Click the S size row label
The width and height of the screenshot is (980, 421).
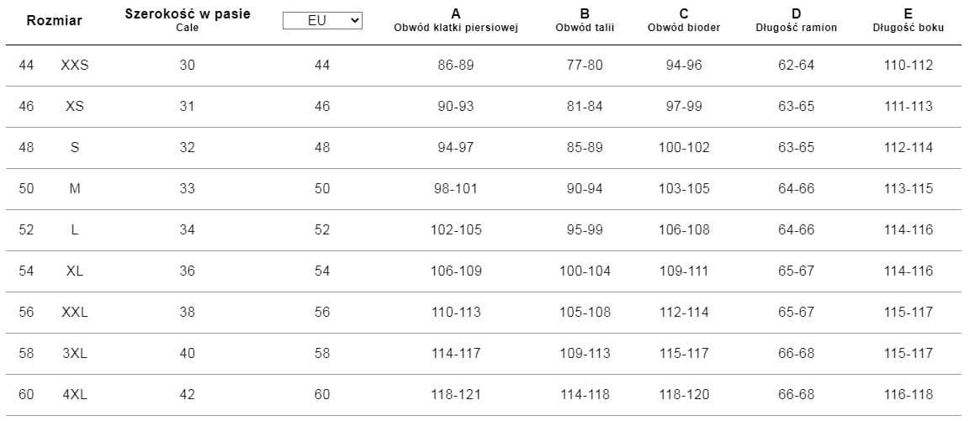[75, 148]
